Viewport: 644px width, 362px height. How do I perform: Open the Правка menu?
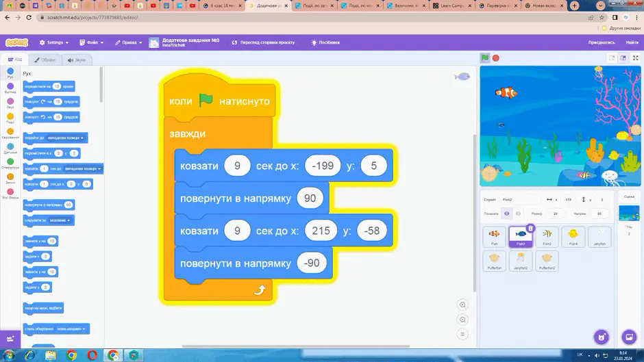[129, 42]
